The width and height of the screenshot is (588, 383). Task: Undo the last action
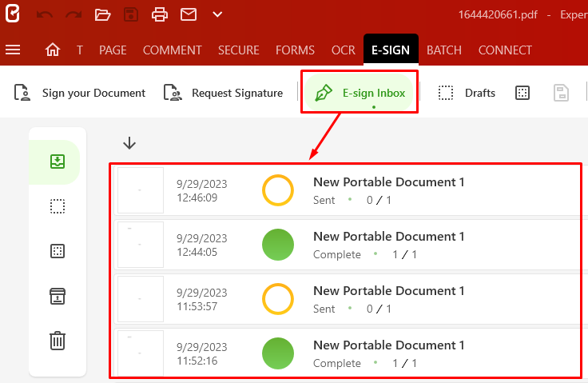(x=44, y=14)
